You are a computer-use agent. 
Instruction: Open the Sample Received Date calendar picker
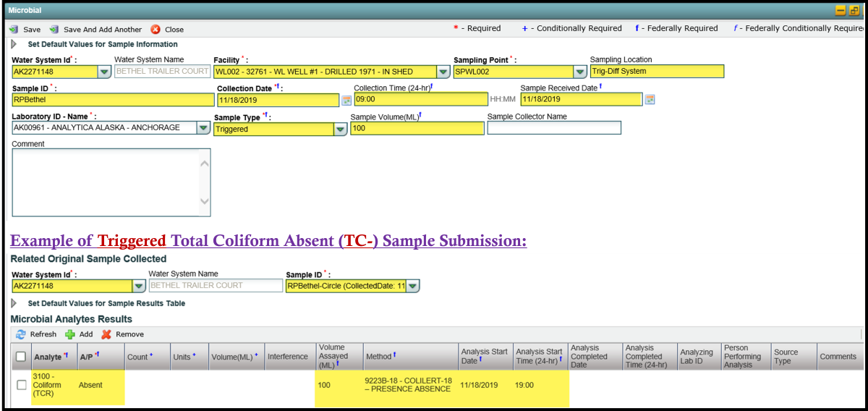pyautogui.click(x=650, y=100)
